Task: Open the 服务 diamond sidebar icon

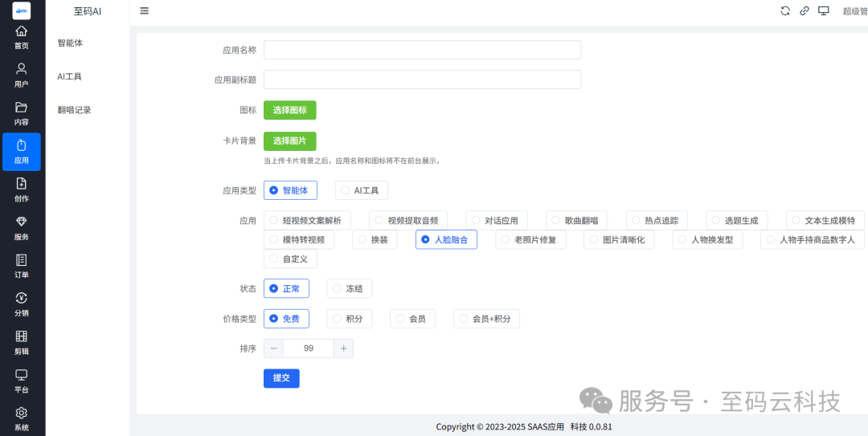Action: (22, 228)
